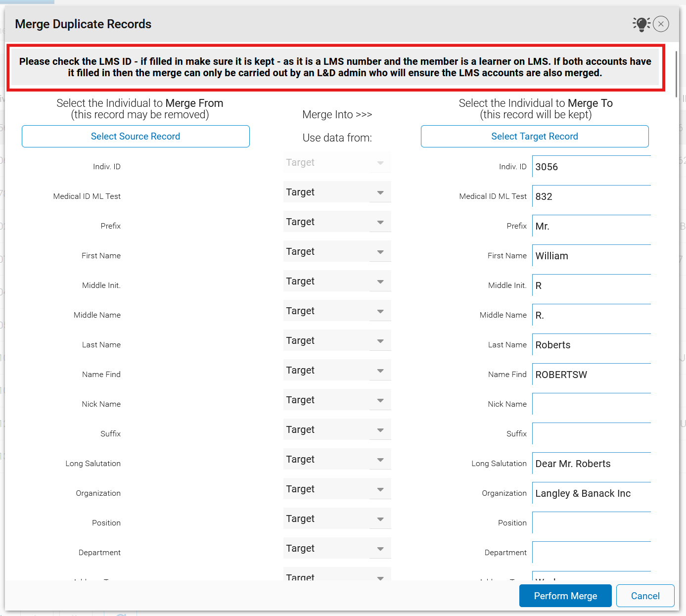Click the target Last Name field Roberts
Viewport: 686px width, 616px height.
591,345
